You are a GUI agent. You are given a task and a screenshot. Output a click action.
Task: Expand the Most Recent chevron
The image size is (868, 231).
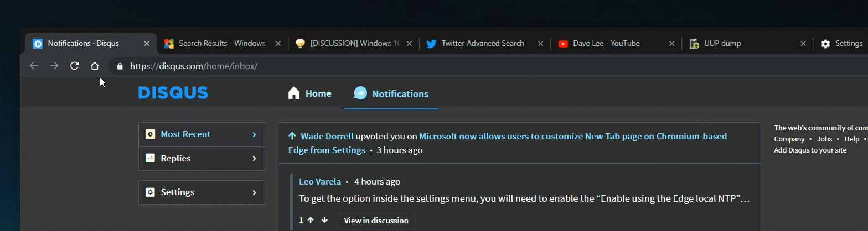click(254, 134)
